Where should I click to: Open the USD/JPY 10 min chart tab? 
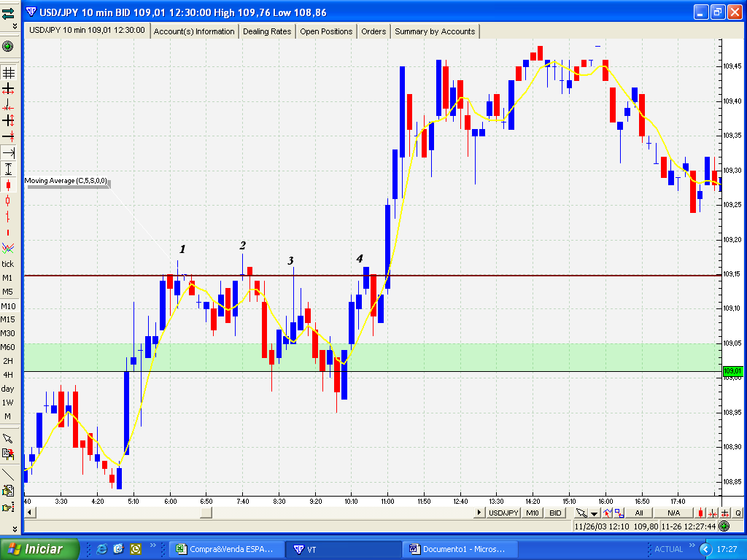coord(88,30)
